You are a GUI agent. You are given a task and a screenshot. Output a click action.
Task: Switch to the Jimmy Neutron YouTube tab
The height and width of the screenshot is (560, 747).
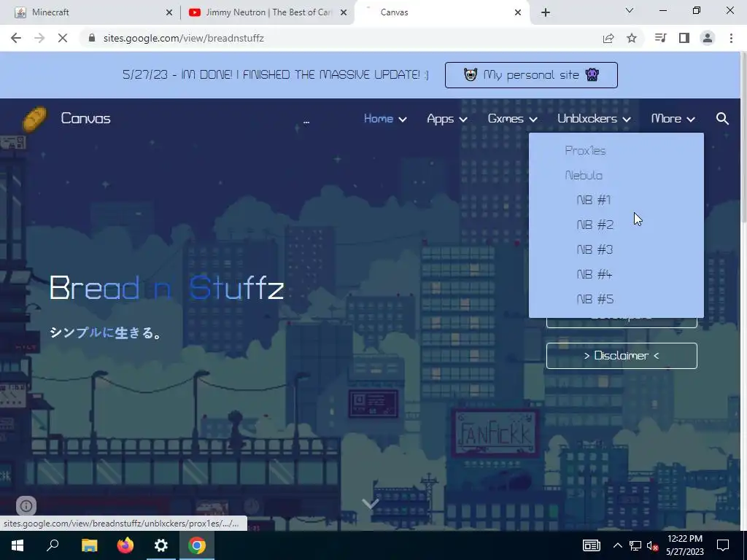click(x=267, y=12)
